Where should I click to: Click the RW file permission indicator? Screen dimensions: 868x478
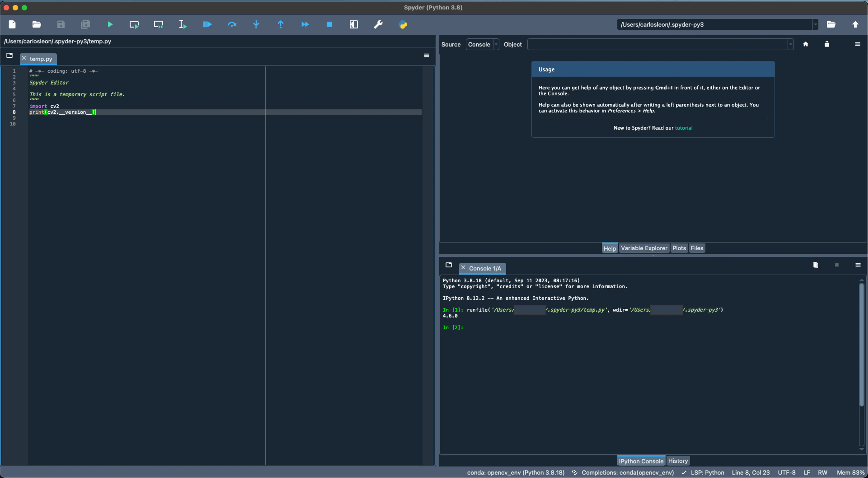822,473
